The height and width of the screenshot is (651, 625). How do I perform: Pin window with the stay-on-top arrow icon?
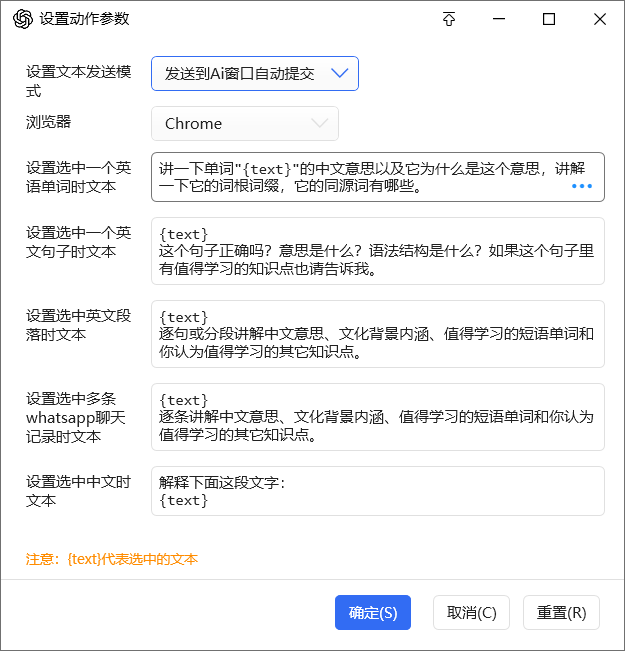pyautogui.click(x=449, y=19)
